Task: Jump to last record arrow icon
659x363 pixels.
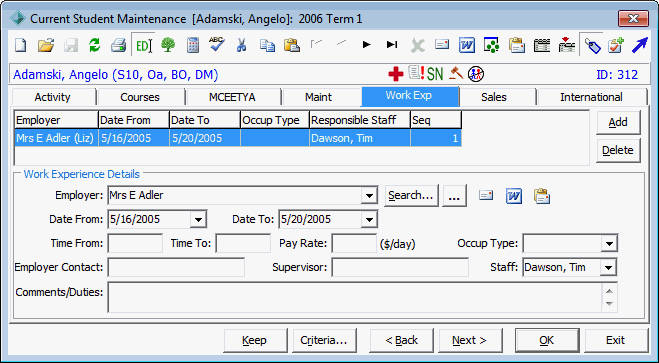Action: click(392, 45)
